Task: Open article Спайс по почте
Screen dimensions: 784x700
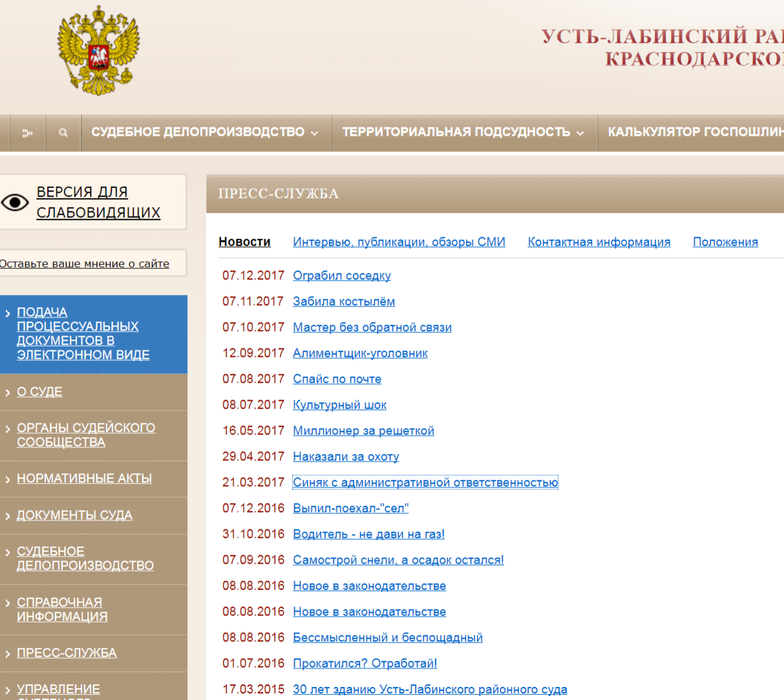Action: (x=337, y=379)
